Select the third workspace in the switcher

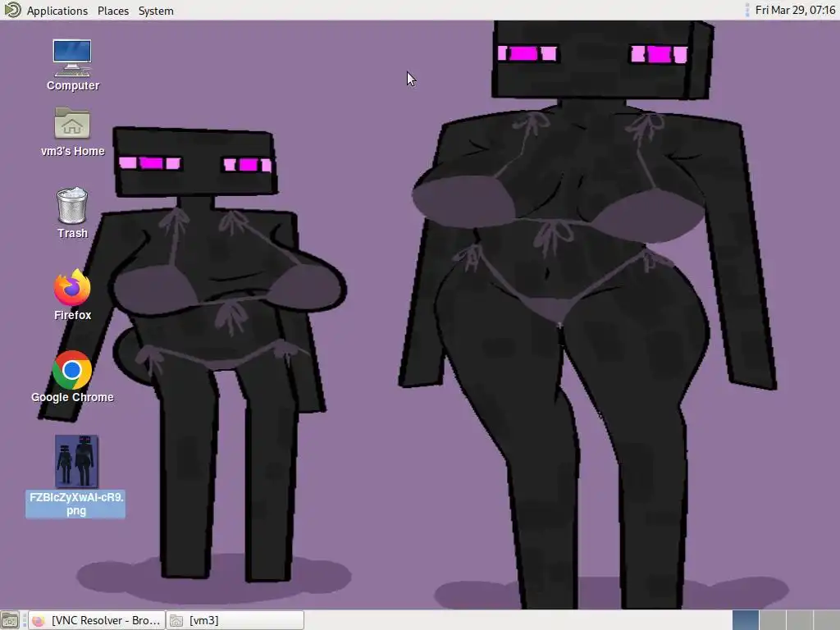tap(799, 620)
